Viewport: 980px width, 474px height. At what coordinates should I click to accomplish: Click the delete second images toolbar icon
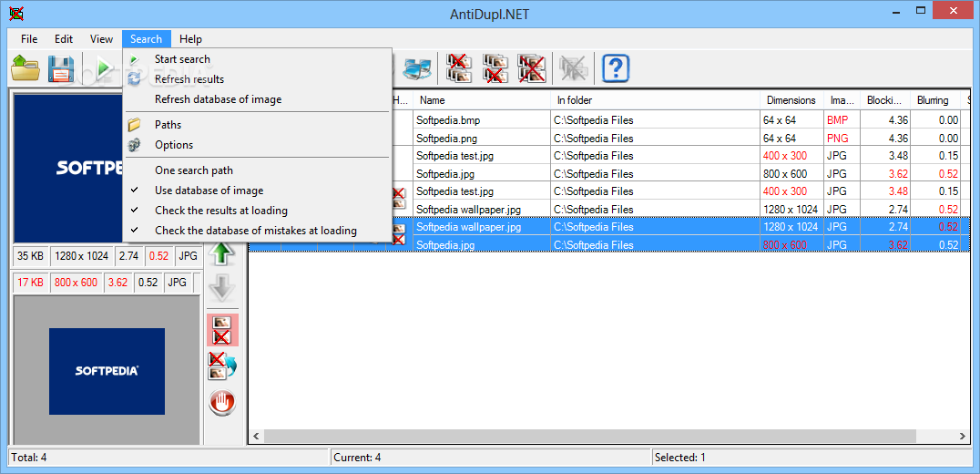coord(495,67)
